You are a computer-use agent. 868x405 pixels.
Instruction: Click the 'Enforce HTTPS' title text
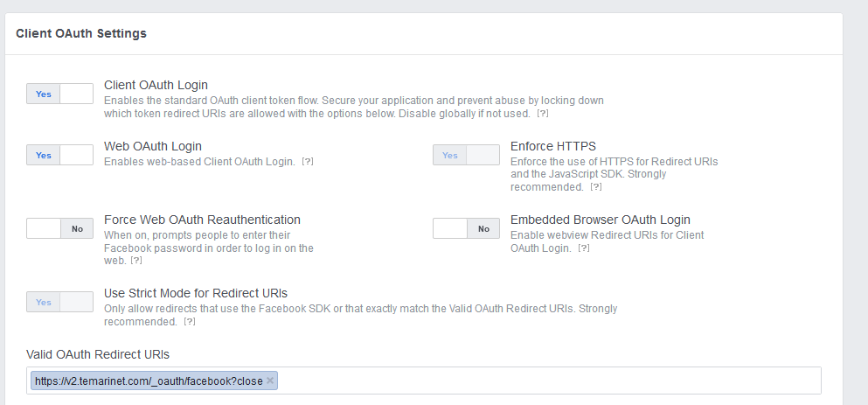552,146
